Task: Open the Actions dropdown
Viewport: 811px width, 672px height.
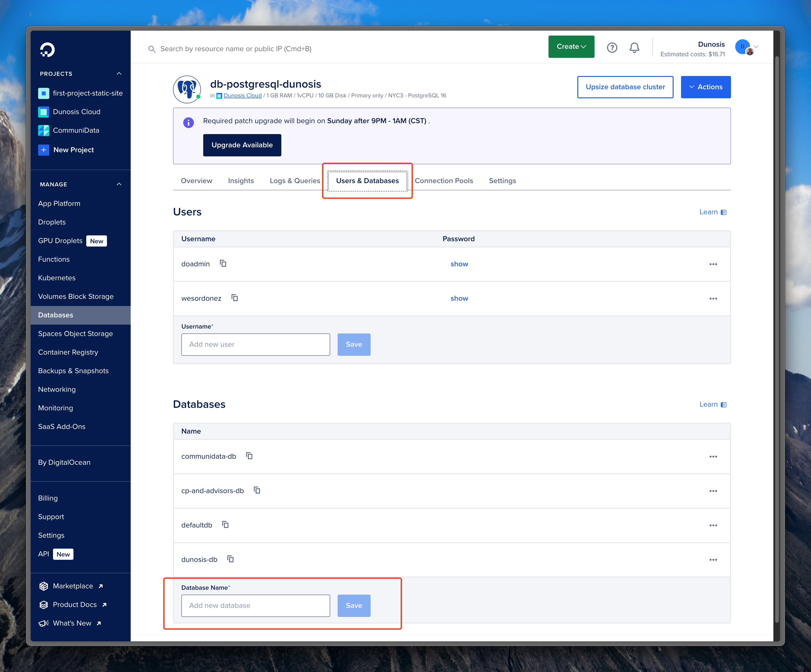Action: [705, 87]
